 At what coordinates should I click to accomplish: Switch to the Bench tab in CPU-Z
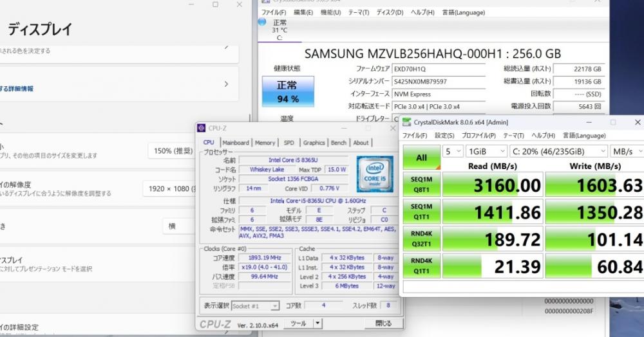point(339,142)
